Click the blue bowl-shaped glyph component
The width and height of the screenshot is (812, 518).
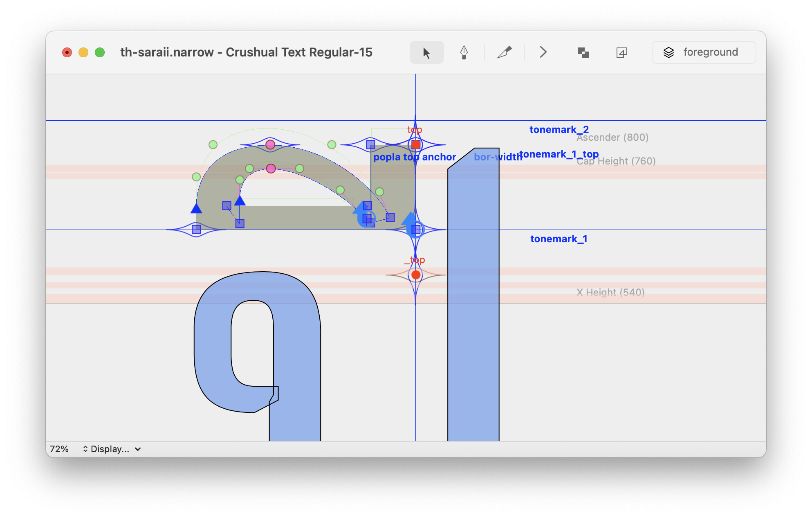[213, 348]
